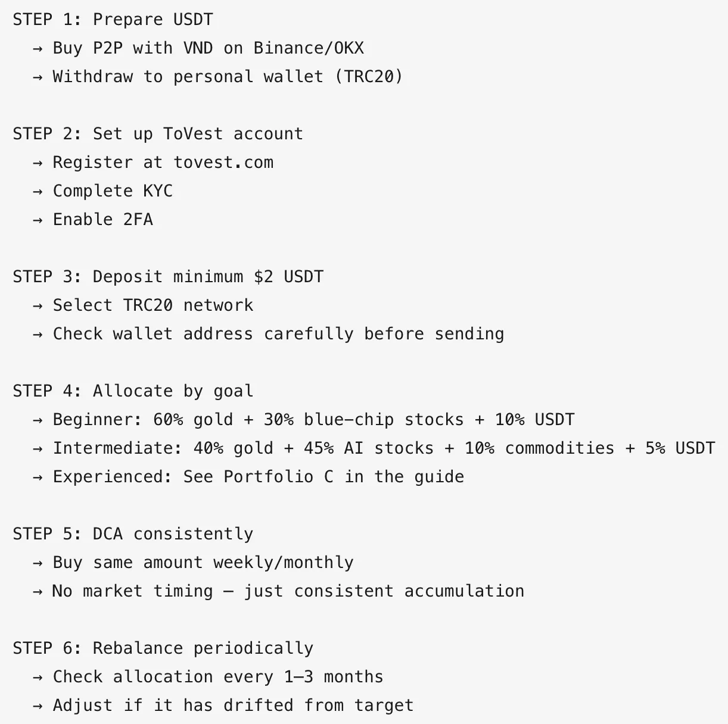Click the Intermediate allocation line

pyautogui.click(x=374, y=448)
